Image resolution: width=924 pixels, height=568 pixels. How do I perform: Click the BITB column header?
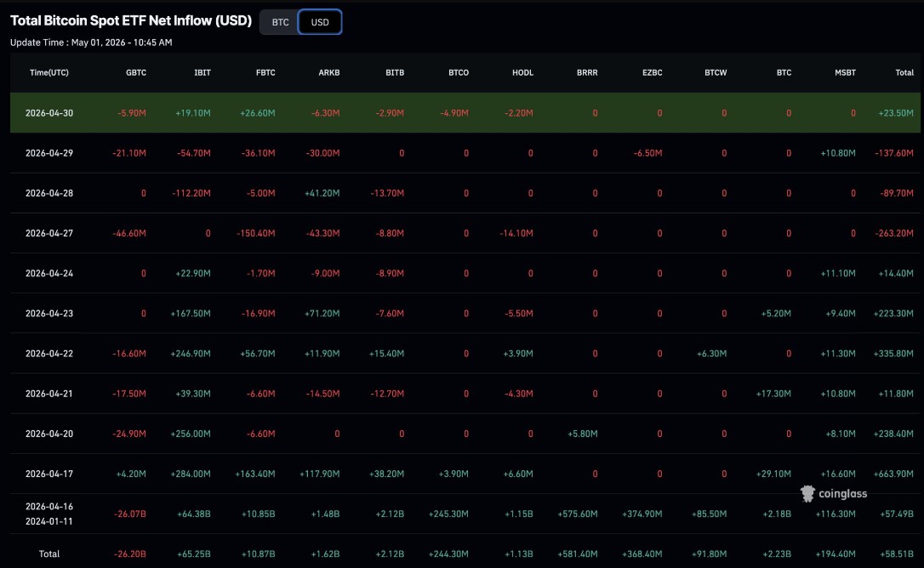tap(395, 72)
